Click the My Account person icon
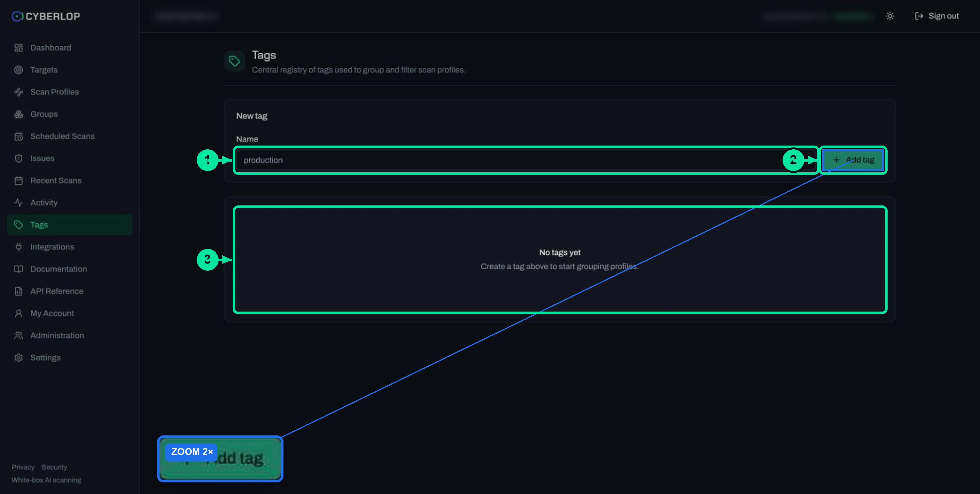980x494 pixels. [x=19, y=313]
